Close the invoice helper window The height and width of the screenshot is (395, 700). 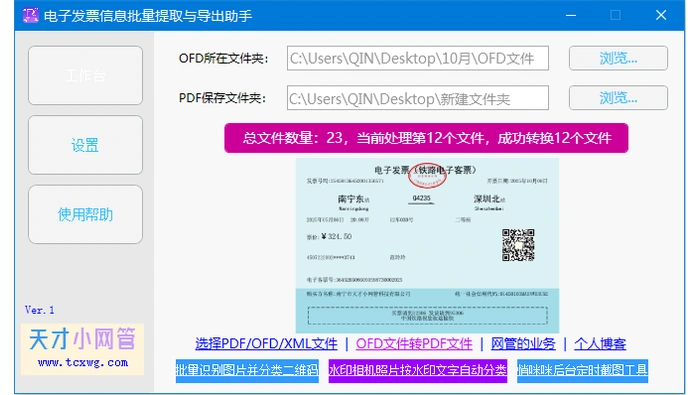(x=661, y=15)
